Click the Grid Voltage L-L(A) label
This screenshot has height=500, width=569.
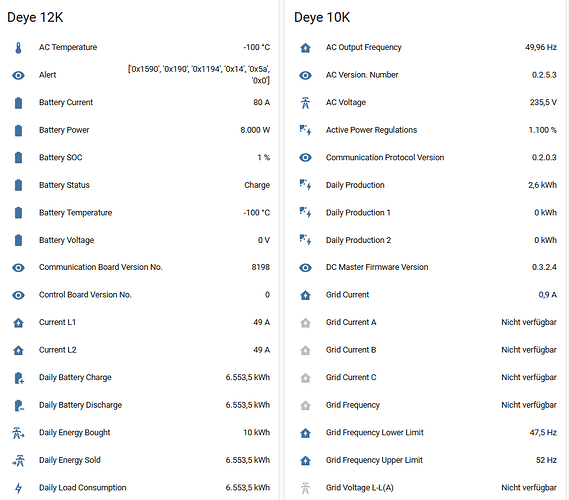click(360, 488)
